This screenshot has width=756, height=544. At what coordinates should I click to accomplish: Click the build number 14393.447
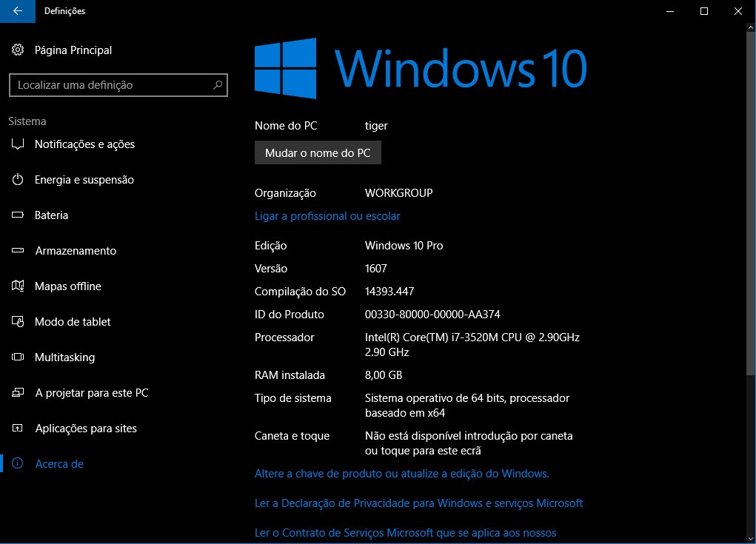[x=389, y=292]
